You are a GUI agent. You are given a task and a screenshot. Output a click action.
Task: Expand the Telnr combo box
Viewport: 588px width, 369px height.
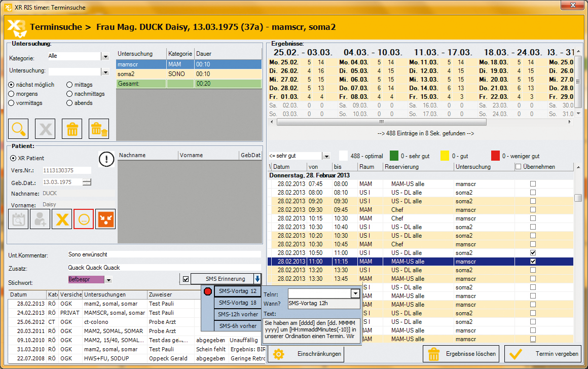coord(355,293)
